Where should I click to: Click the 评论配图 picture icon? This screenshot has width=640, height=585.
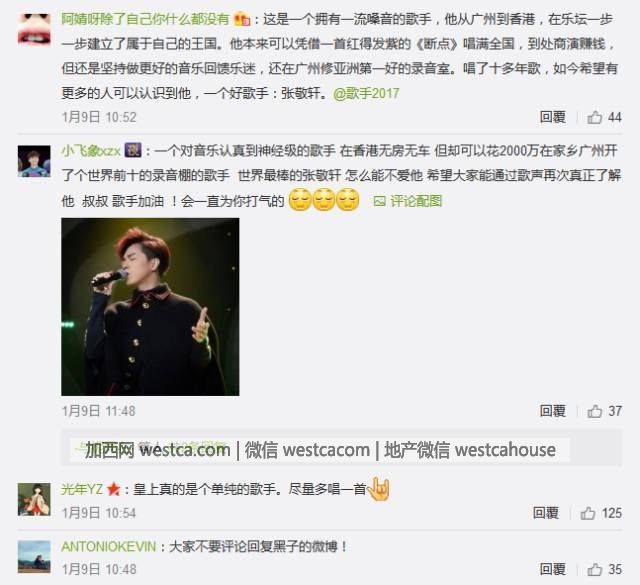click(x=379, y=201)
